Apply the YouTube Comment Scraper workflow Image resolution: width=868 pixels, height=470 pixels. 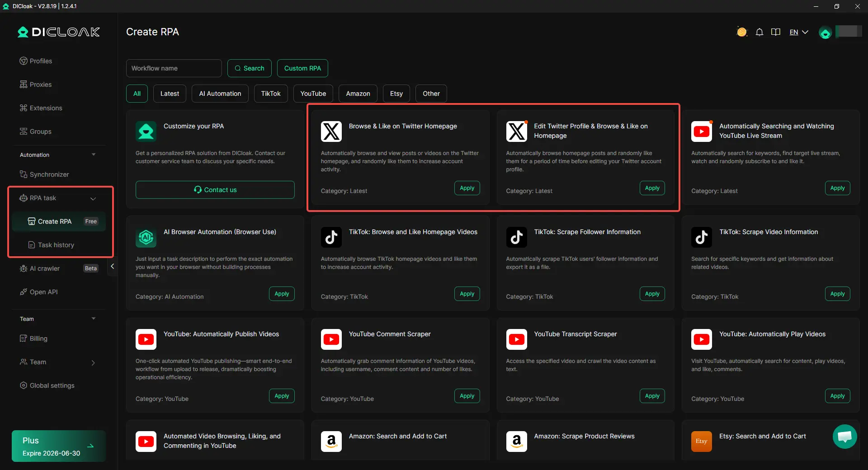[467, 396]
